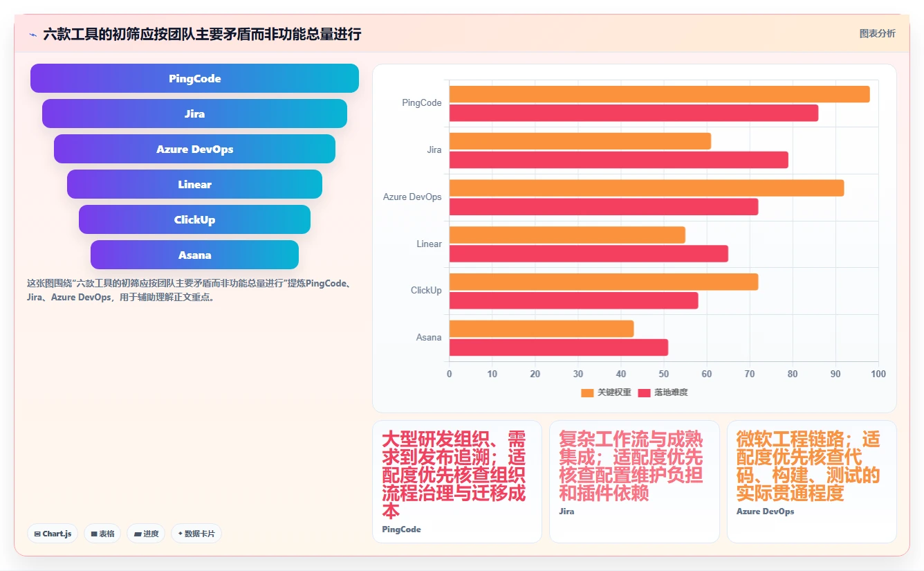Open the Azure DevOps data card

tap(811, 482)
